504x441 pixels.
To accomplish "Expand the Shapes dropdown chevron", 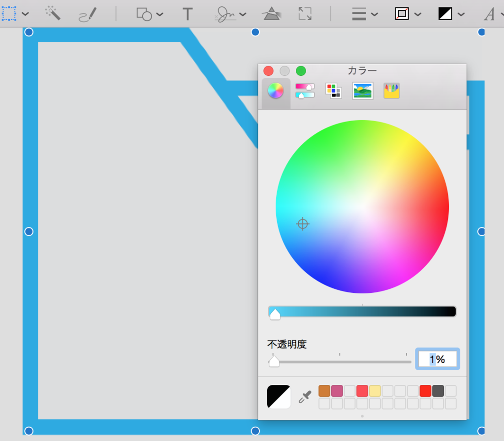I will click(x=160, y=14).
